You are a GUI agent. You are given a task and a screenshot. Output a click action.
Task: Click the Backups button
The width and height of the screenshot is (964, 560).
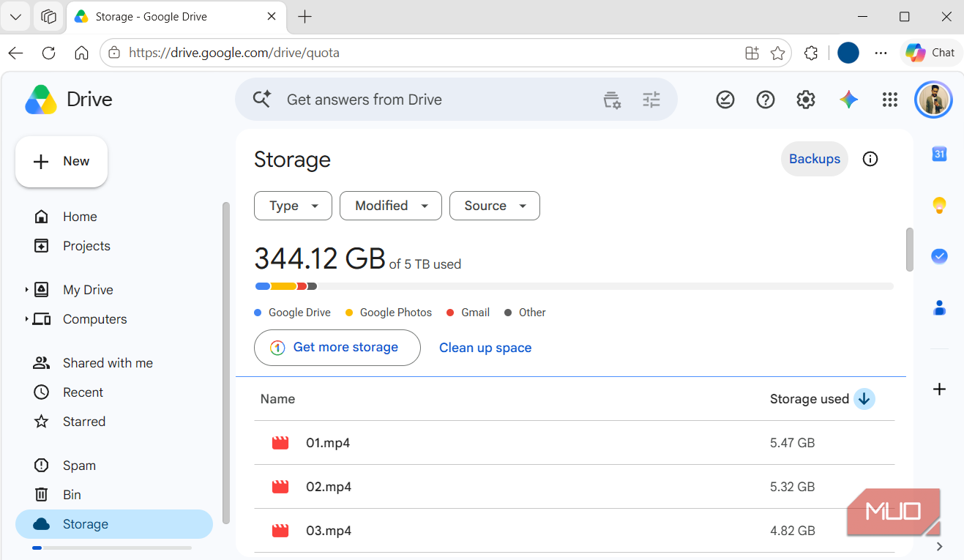(x=815, y=159)
